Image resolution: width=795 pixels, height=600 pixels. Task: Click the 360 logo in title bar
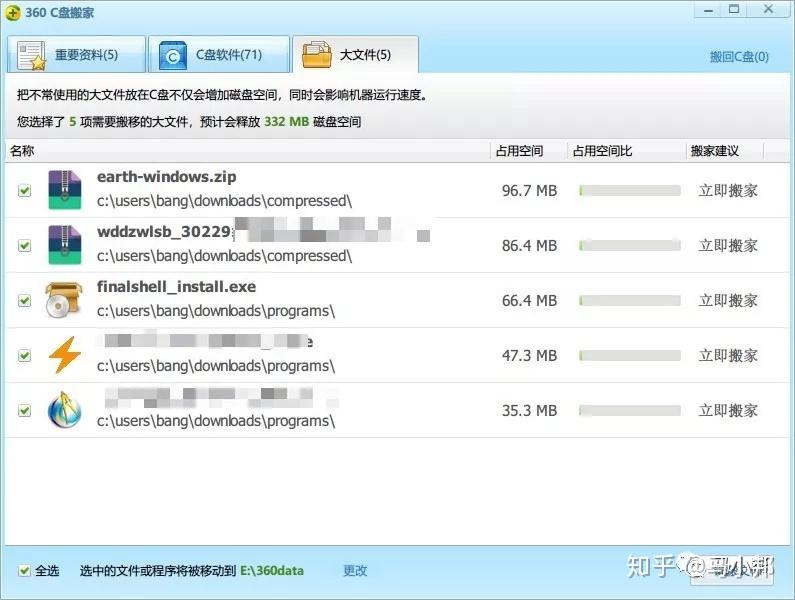tap(13, 13)
